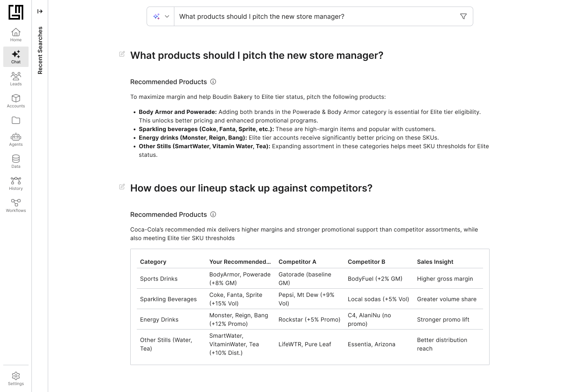This screenshot has height=392, width=588.
Task: Open the folder icon in sidebar
Action: [16, 120]
